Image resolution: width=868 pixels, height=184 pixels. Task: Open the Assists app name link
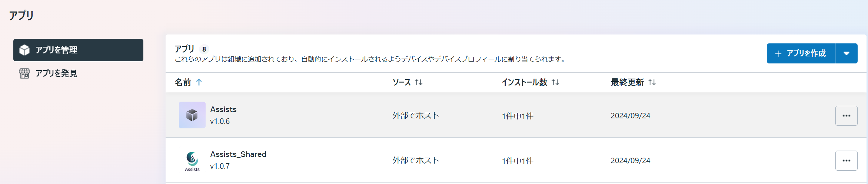[x=223, y=109]
